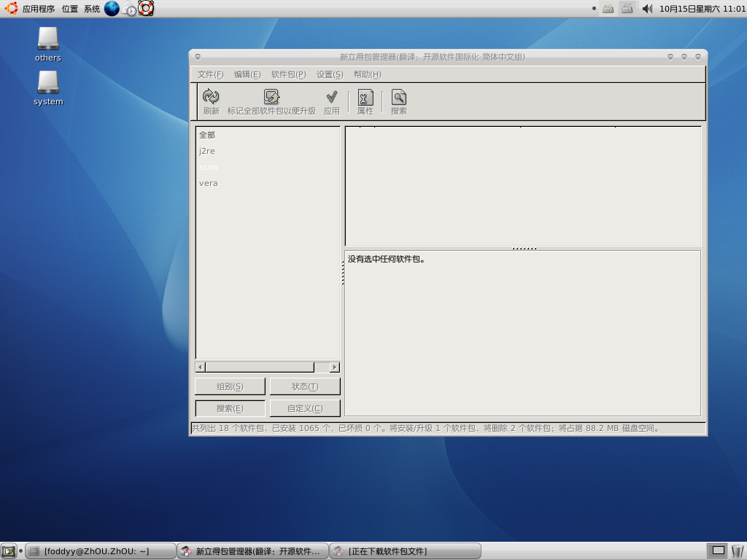Click the horizontal scrollbar thumb under the list
Viewport: 747px width, 560px height.
point(260,367)
